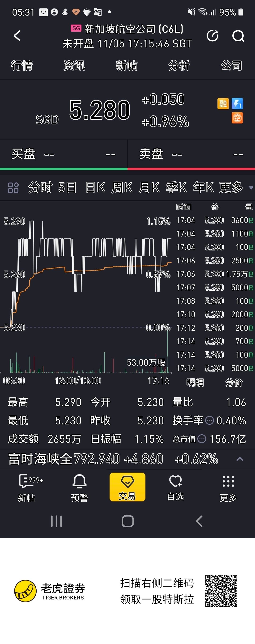The width and height of the screenshot is (255, 644).
Task: Tap the Android recent apps button
Action: pos(56,521)
